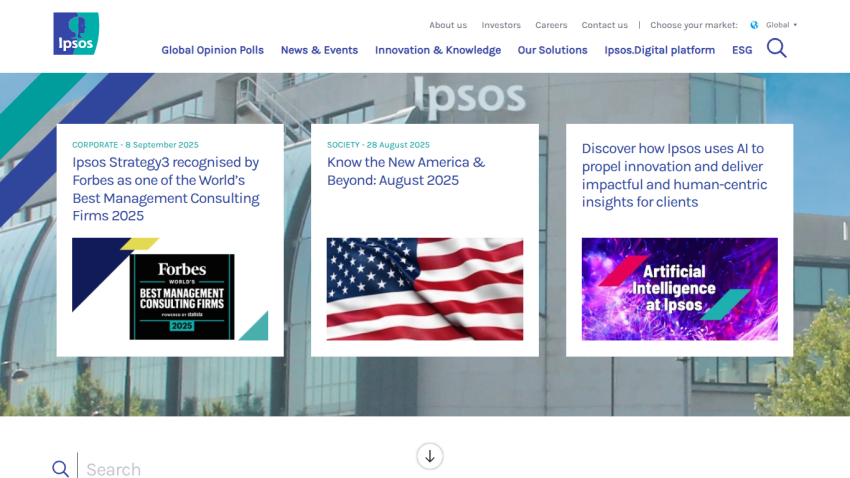Click the Contact us link
850x478 pixels.
coord(604,25)
